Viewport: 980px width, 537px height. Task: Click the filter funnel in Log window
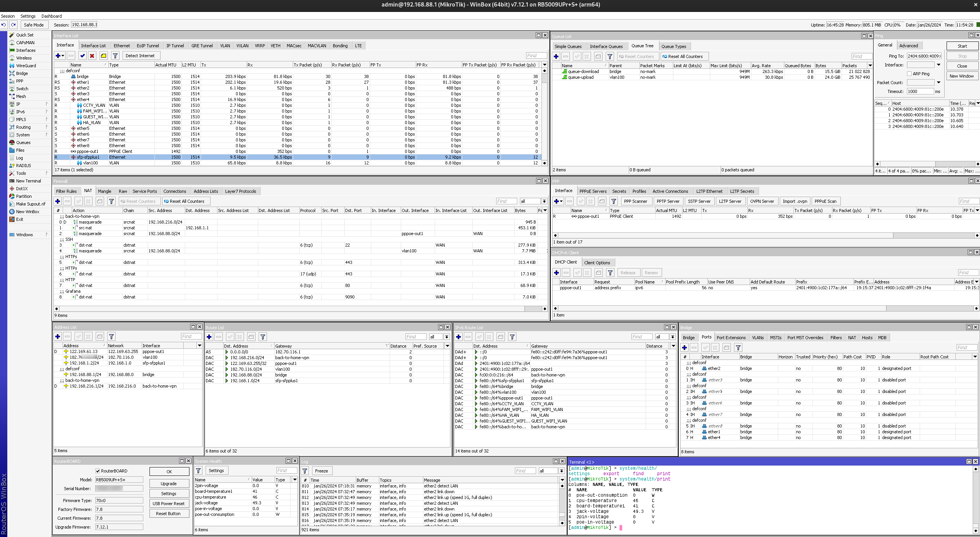[x=305, y=471]
